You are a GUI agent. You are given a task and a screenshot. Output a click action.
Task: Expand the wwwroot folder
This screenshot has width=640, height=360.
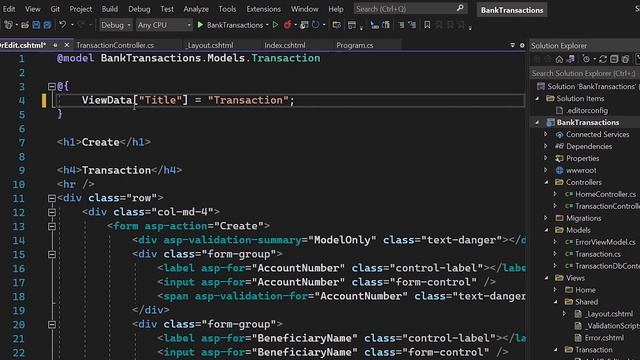point(546,170)
